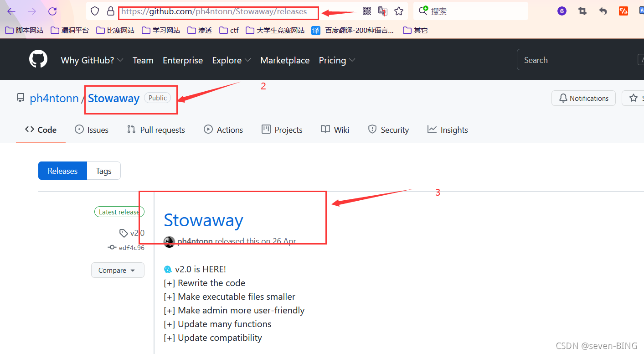This screenshot has height=354, width=644.
Task: Click the browser back arrow
Action: coord(11,11)
